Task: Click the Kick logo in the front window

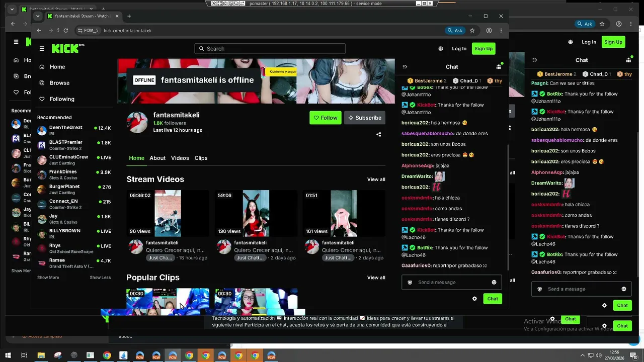Action: point(68,48)
